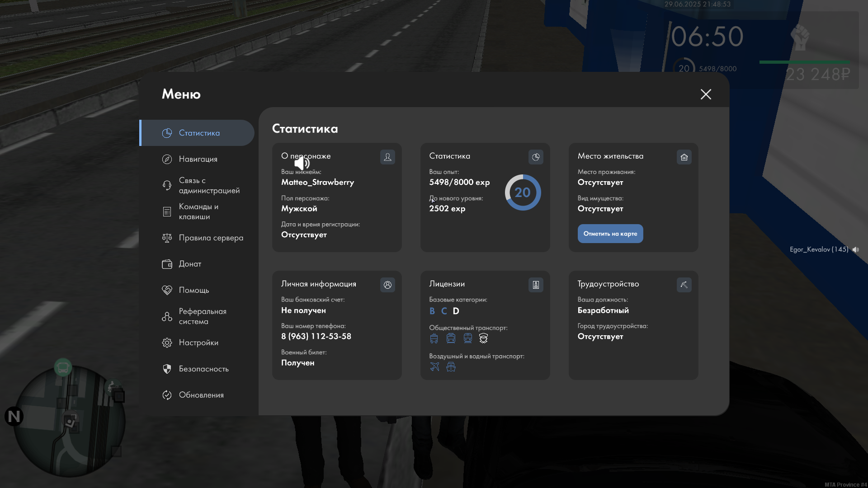
Task: Click the profile icon in Личная информация card
Action: 387,285
